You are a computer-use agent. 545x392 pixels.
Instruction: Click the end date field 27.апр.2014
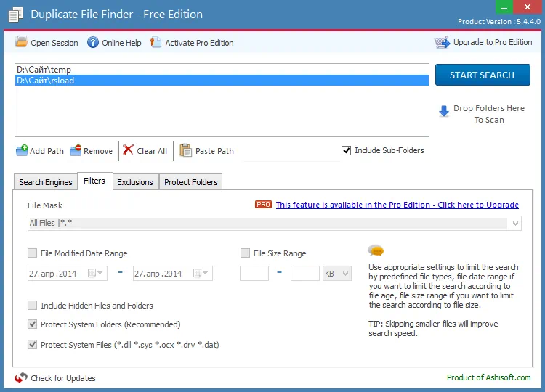pos(172,273)
